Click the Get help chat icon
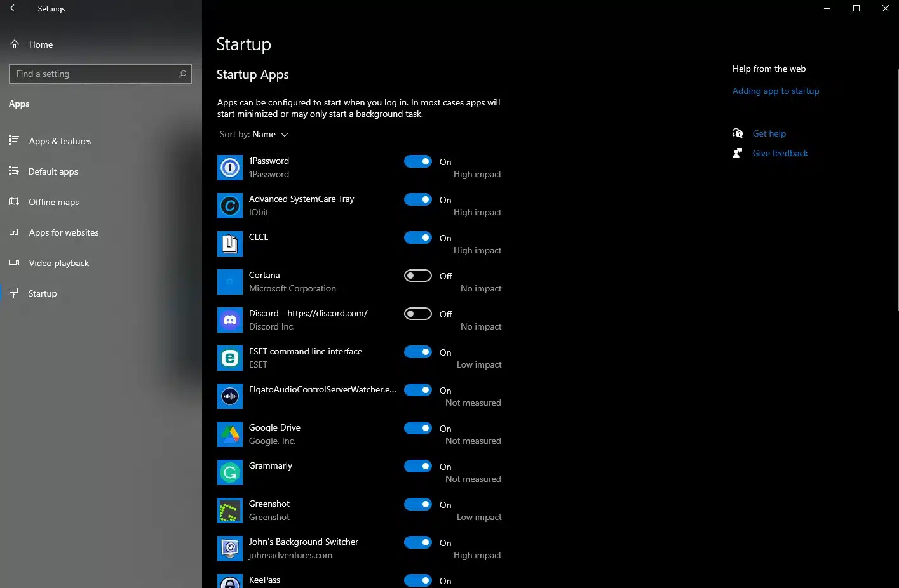Image resolution: width=899 pixels, height=588 pixels. (738, 133)
